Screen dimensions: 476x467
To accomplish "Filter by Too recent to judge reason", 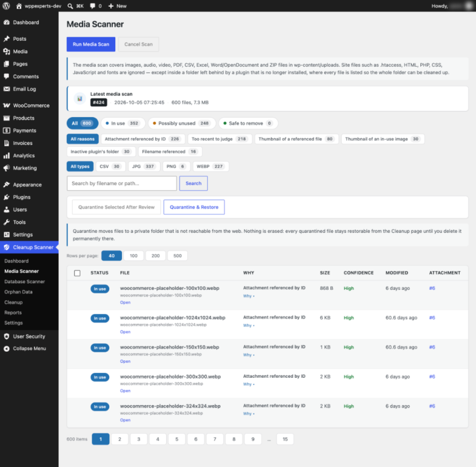I will click(219, 139).
